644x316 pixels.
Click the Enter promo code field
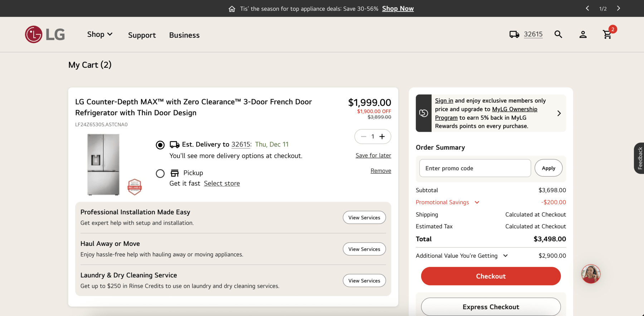(x=475, y=168)
